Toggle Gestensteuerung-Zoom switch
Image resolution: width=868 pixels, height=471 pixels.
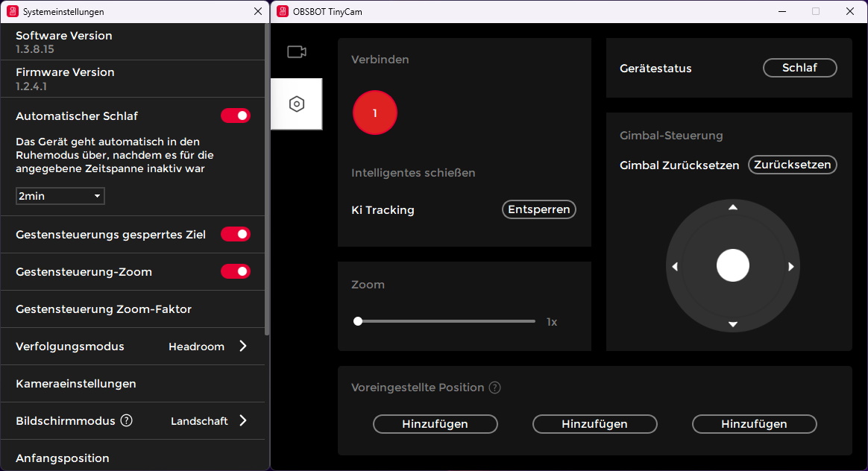(x=236, y=271)
